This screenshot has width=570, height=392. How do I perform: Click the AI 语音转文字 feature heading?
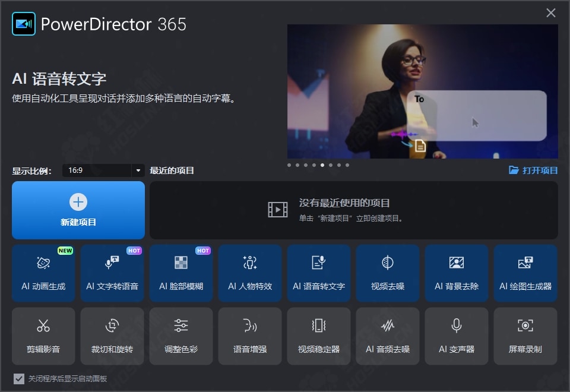[x=59, y=79]
